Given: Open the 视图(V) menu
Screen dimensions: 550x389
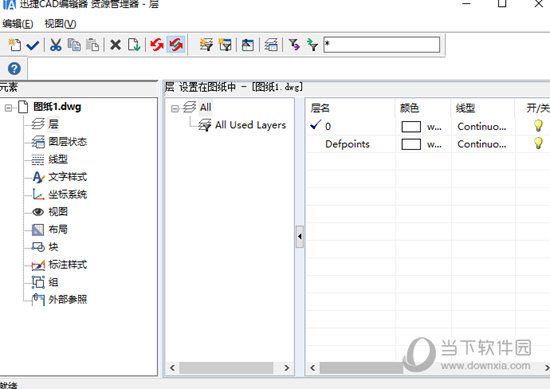Looking at the screenshot, I should pyautogui.click(x=60, y=24).
